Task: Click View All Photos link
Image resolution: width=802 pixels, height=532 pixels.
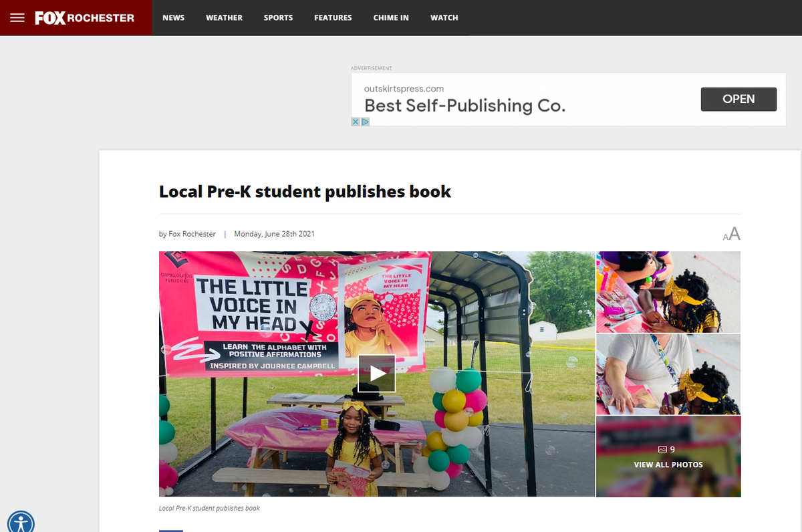Action: (668, 464)
